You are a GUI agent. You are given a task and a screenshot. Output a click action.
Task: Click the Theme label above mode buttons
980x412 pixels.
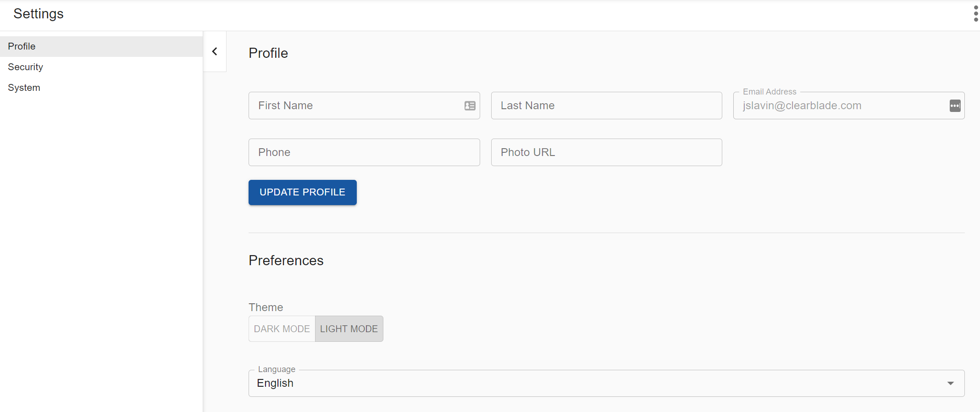(x=266, y=307)
